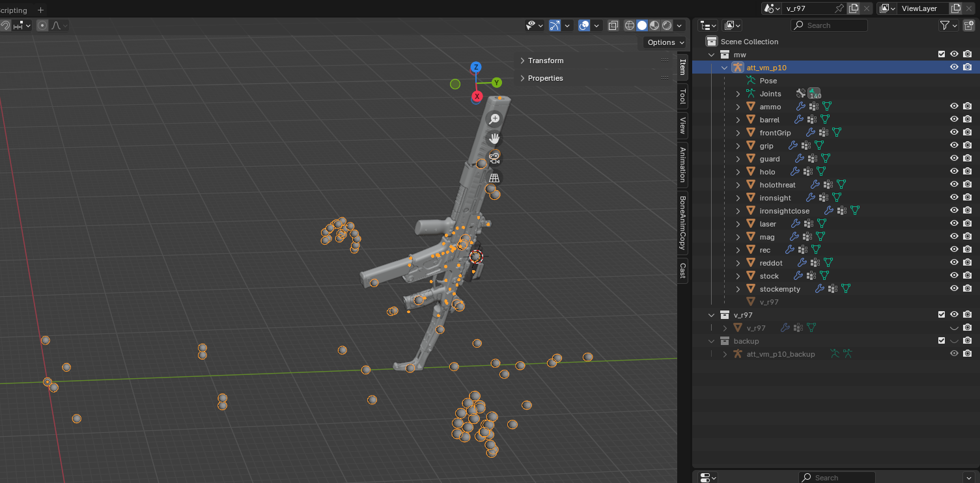Click the outliner Search field
This screenshot has width=980, height=483.
click(x=829, y=25)
